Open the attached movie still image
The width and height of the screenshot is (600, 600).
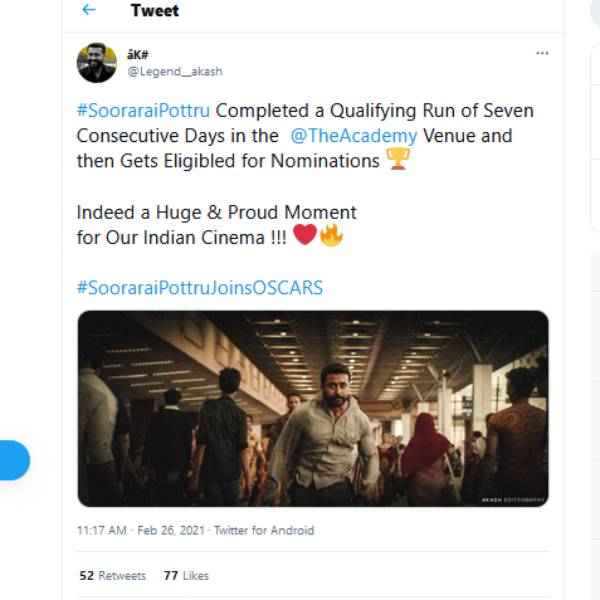[313, 408]
